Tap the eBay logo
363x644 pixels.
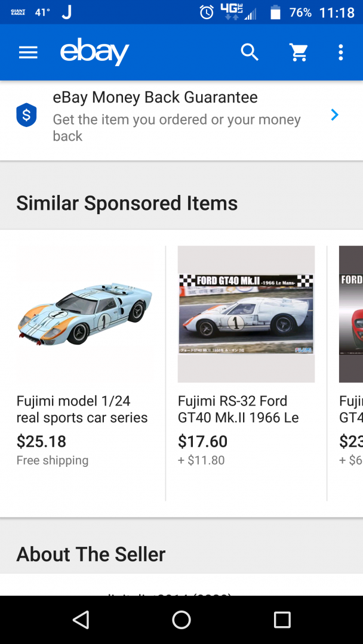click(x=94, y=52)
